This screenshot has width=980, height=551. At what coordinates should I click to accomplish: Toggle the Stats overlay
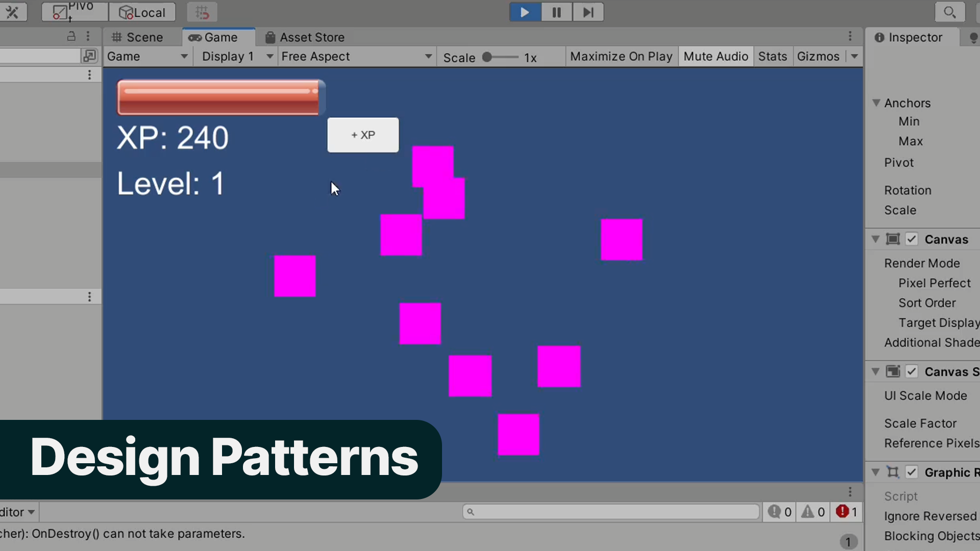click(x=772, y=57)
